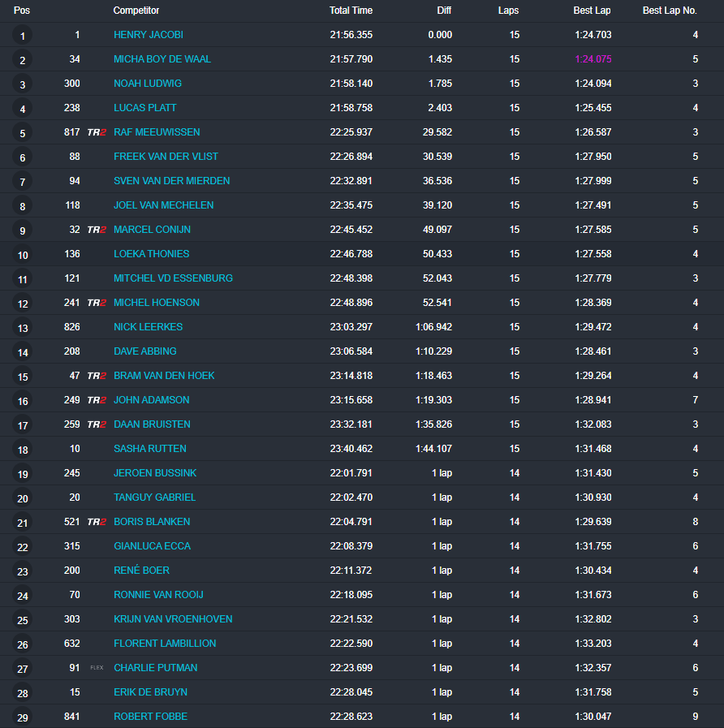Viewport: 724px width, 728px height.
Task: Open Micha Boy De Waal's profile link
Action: pos(162,59)
